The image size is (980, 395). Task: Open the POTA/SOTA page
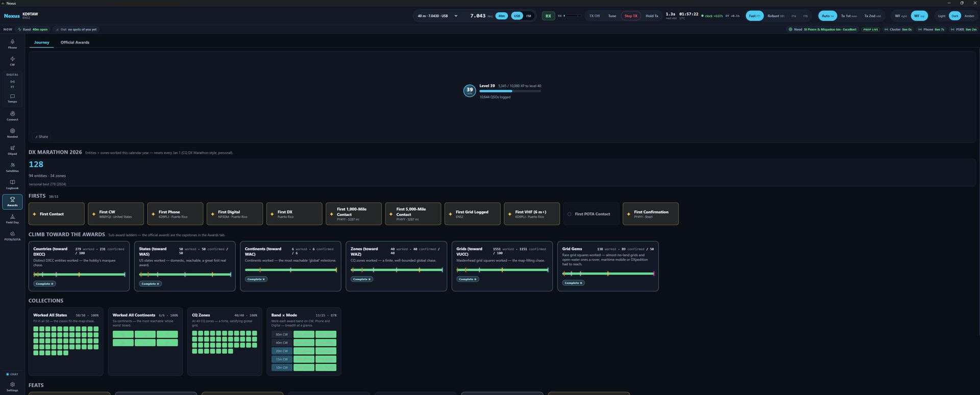pyautogui.click(x=12, y=236)
